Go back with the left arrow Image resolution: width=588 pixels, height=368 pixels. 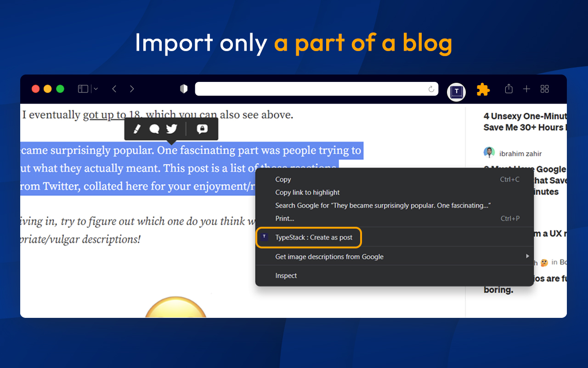coord(114,89)
